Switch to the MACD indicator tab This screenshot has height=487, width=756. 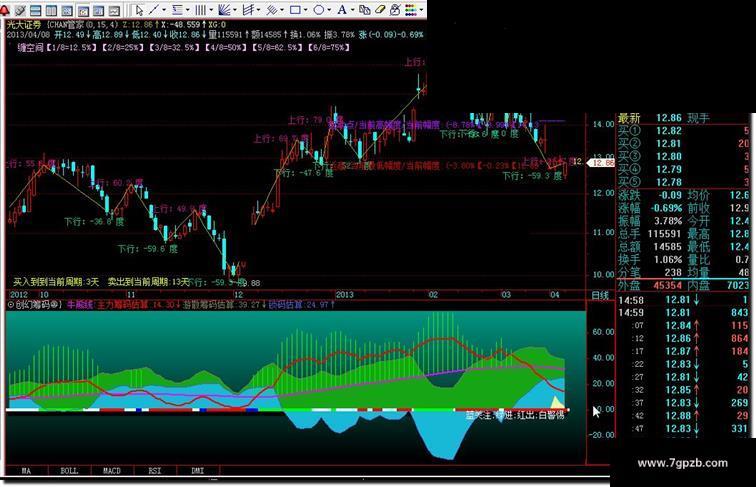point(112,471)
